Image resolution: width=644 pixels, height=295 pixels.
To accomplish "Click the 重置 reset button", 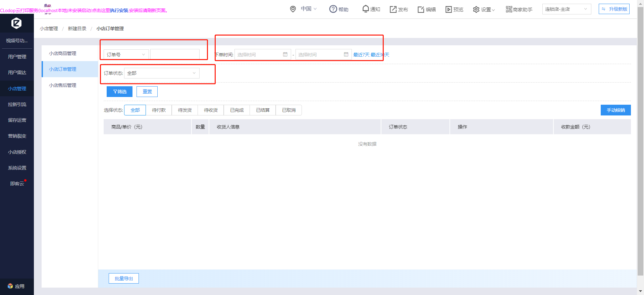I will click(x=147, y=92).
